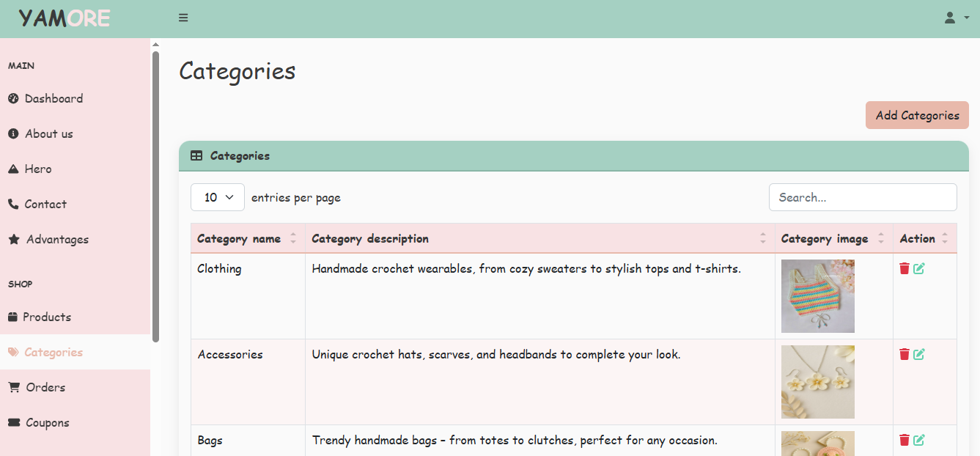Screen dimensions: 980x456
Task: Click the trash icon for Accessories
Action: [905, 354]
